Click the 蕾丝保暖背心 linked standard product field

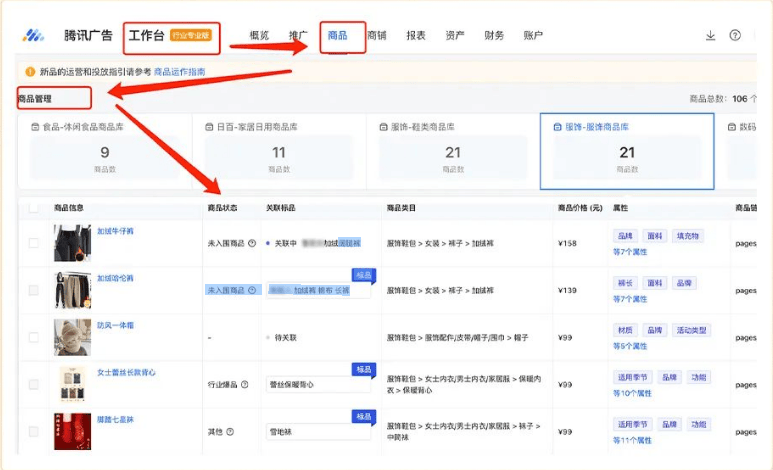(318, 385)
